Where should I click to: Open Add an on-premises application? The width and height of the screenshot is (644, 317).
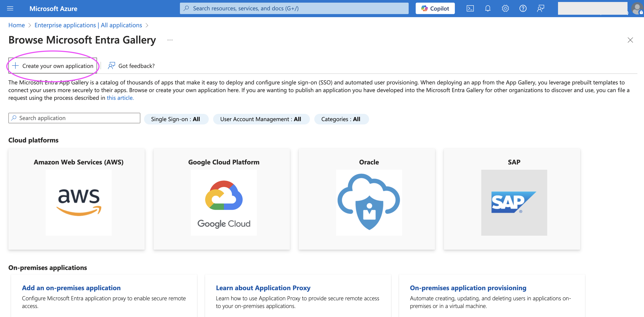pyautogui.click(x=71, y=288)
